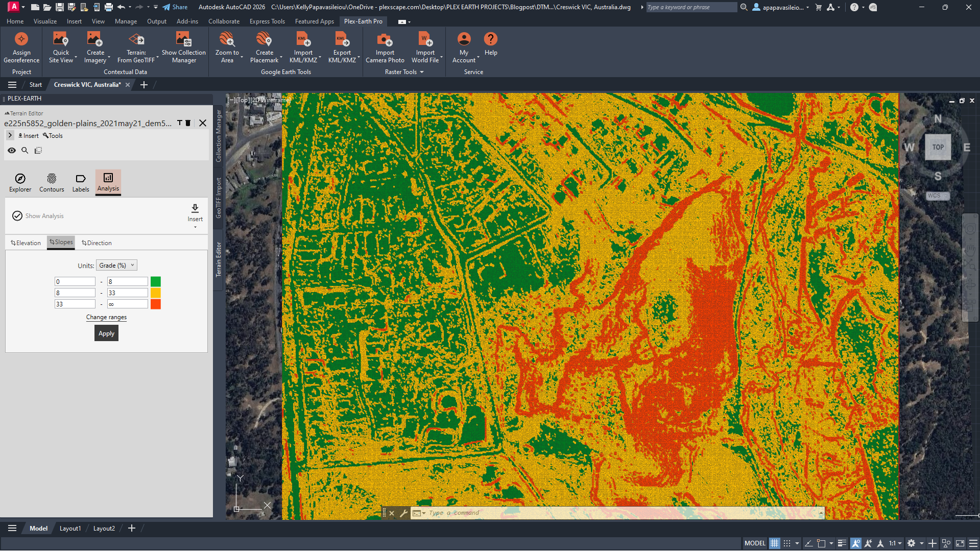The width and height of the screenshot is (980, 551).
Task: Toggle Clean Screen in status bar
Action: click(x=960, y=543)
